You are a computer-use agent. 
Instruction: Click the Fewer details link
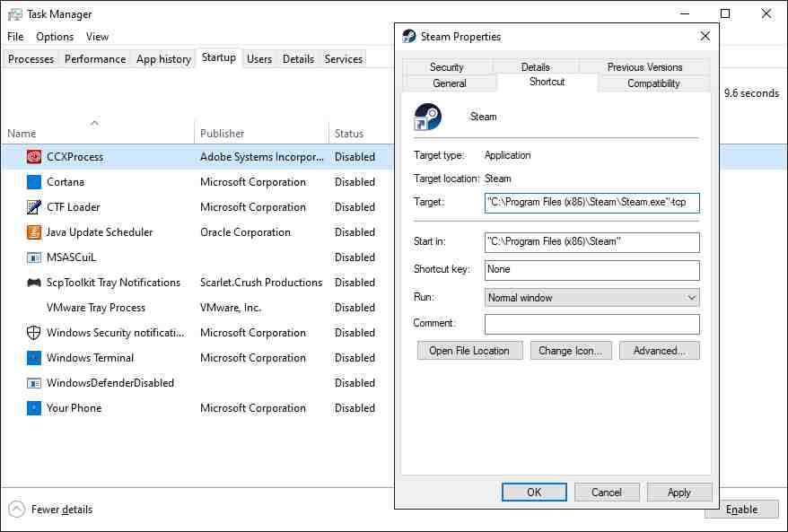pyautogui.click(x=62, y=510)
